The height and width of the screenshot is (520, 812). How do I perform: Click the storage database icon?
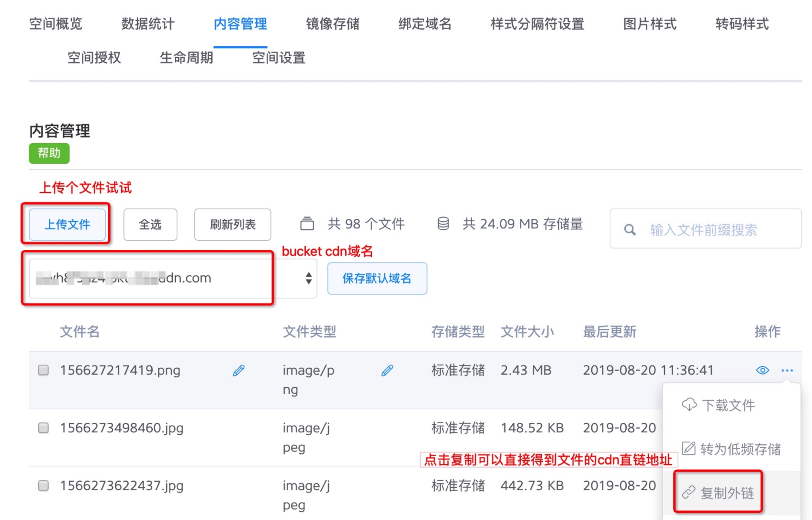click(443, 224)
